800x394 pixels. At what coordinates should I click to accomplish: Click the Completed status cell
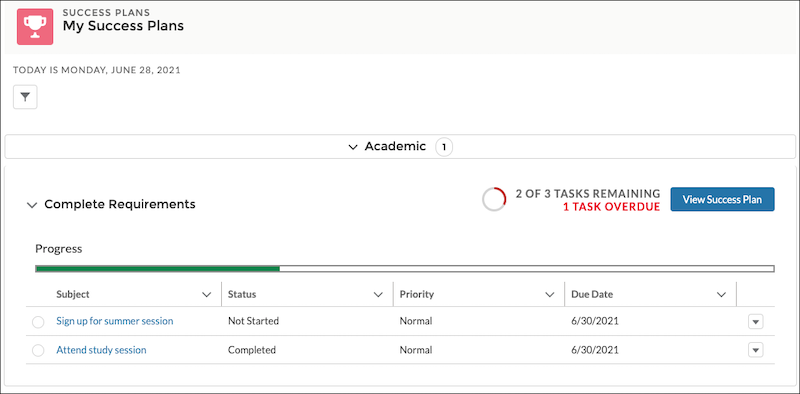(x=252, y=350)
